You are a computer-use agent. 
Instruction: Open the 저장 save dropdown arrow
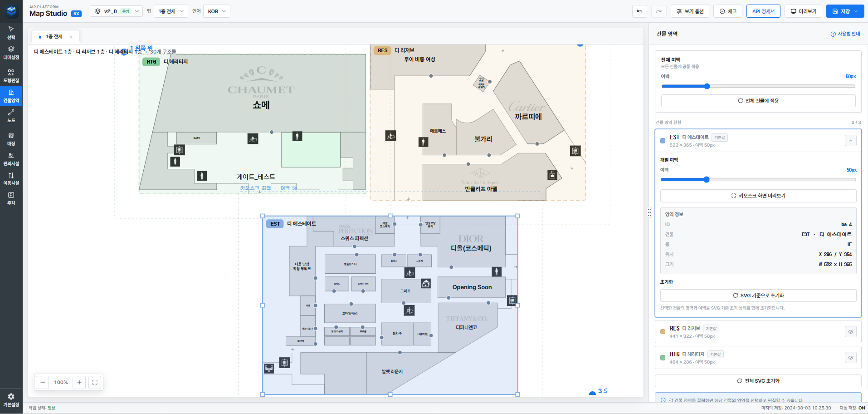[x=856, y=11]
